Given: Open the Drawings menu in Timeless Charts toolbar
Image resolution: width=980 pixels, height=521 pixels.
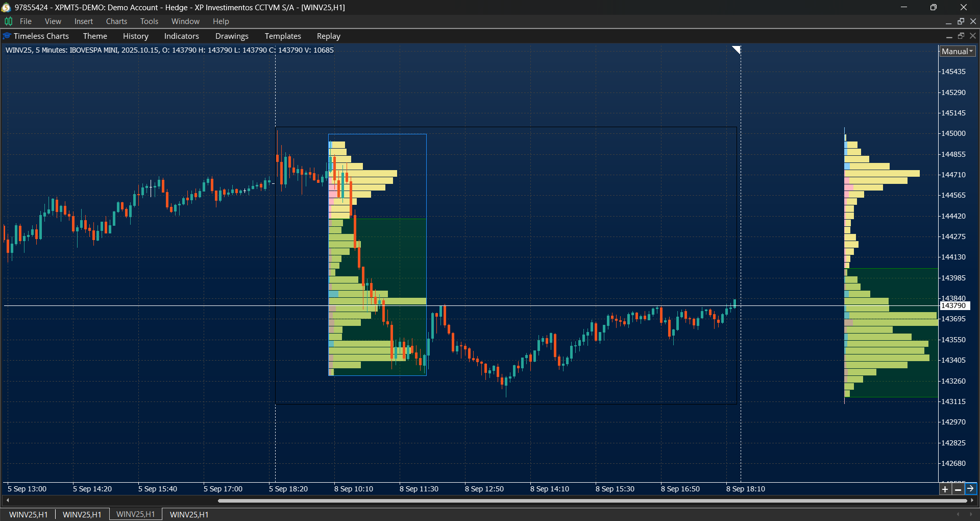Looking at the screenshot, I should (231, 36).
